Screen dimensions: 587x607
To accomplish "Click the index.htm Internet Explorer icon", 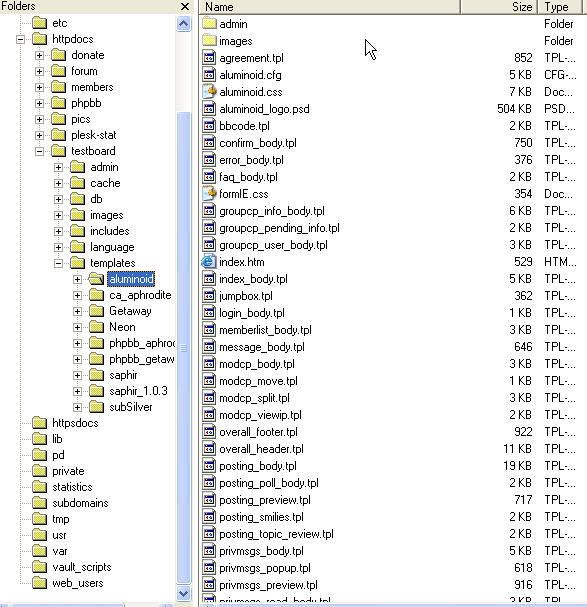I will [x=209, y=262].
